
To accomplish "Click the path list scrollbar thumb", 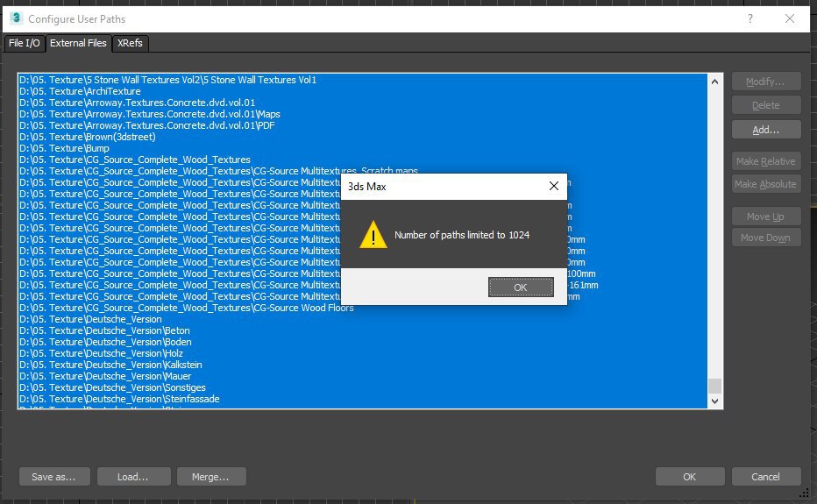I will [715, 386].
